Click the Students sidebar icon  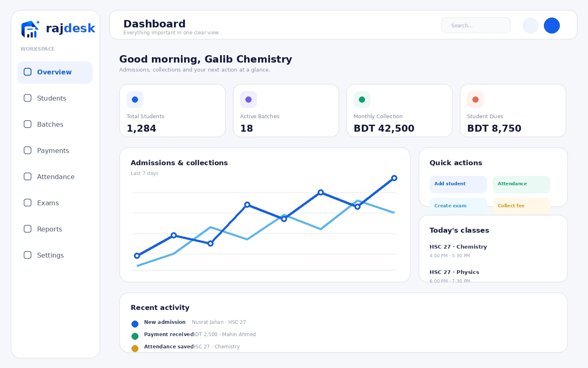[x=27, y=98]
